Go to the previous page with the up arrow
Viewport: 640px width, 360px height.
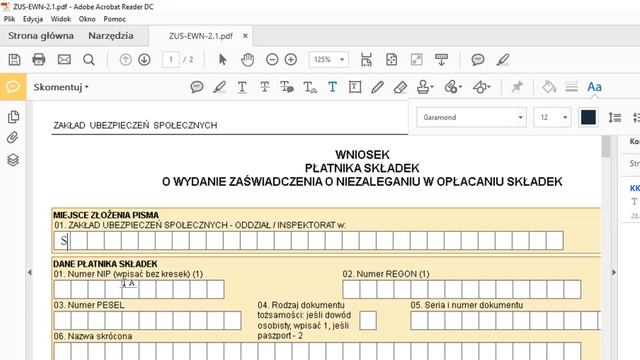pyautogui.click(x=126, y=60)
